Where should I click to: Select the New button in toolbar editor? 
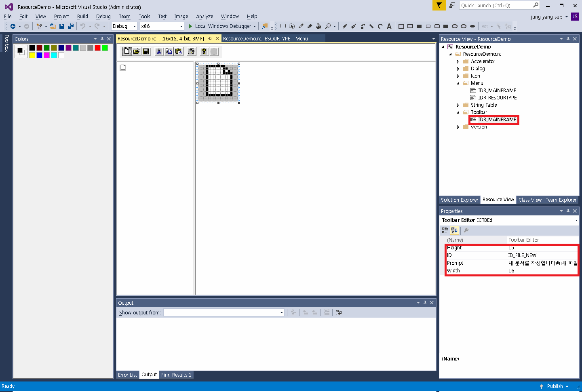127,51
